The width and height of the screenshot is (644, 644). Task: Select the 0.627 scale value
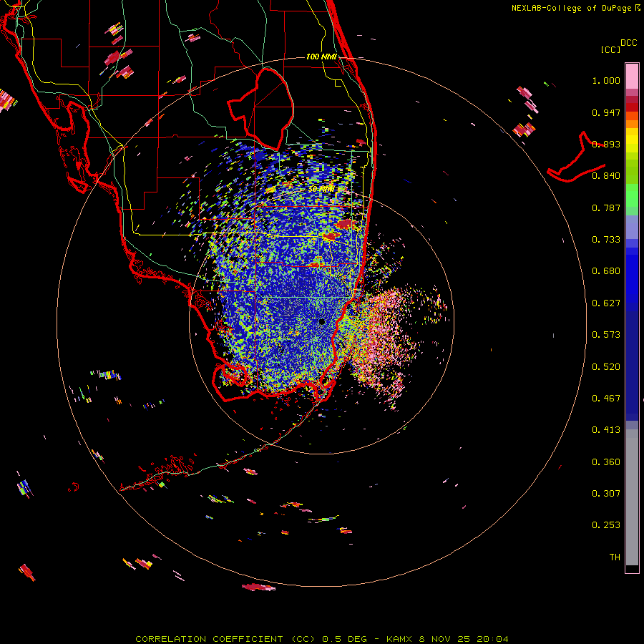click(x=606, y=303)
